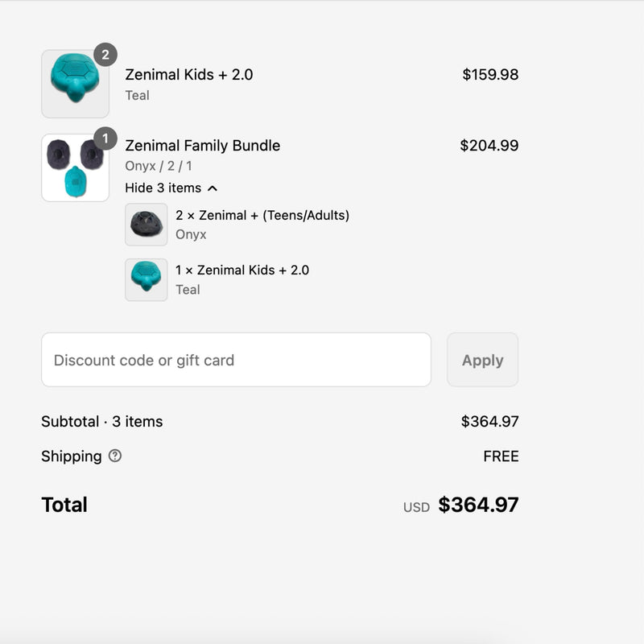Click the Onyx Zenimal + bundle item thumbnail
This screenshot has width=644, height=644.
(x=147, y=225)
